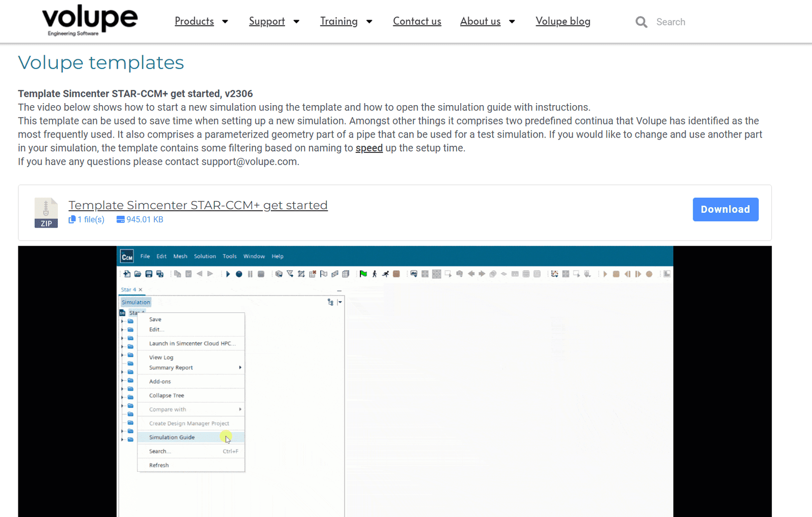Click the plot graph icon in the video toolbar
Viewport: 812px width, 517px height.
[555, 274]
